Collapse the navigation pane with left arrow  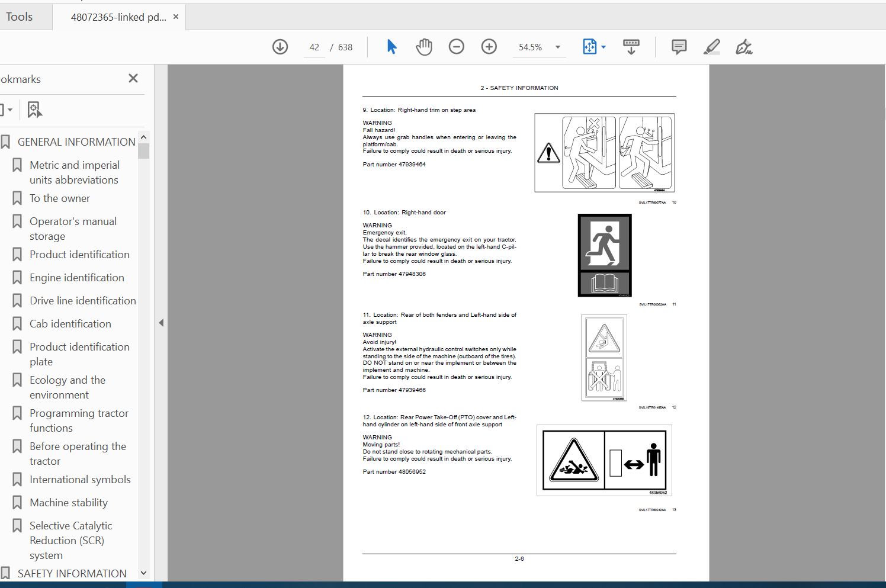click(161, 323)
